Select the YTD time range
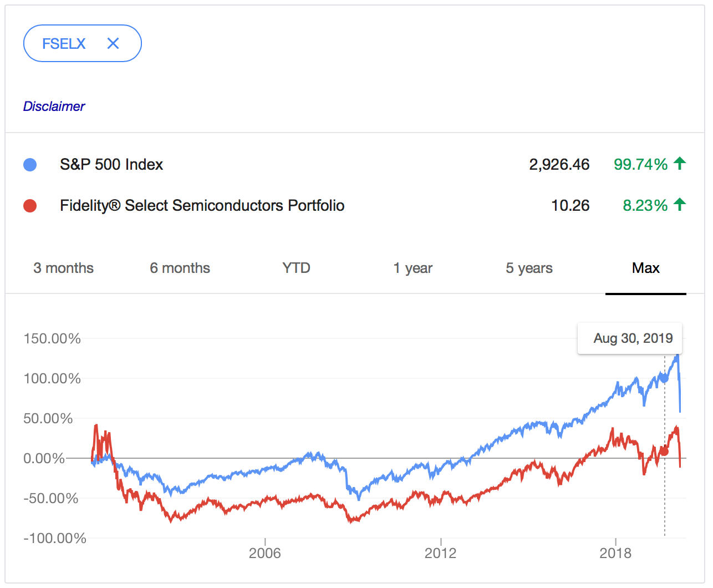This screenshot has height=588, width=713. click(x=296, y=268)
